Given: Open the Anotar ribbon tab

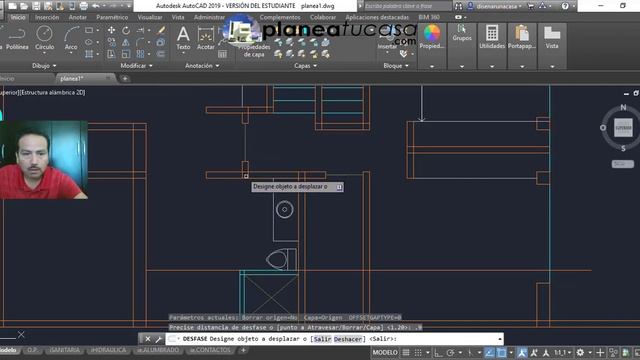Looking at the screenshot, I should click(78, 17).
